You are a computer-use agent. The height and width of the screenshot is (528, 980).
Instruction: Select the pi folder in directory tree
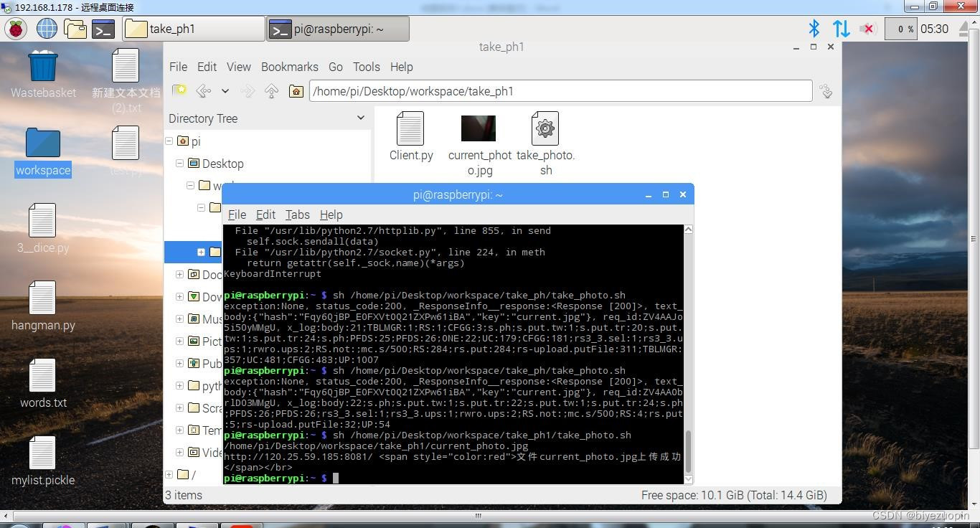189,141
